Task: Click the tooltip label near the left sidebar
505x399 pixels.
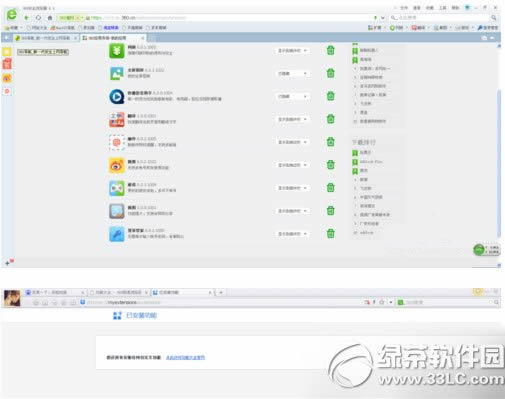Action: [x=43, y=52]
